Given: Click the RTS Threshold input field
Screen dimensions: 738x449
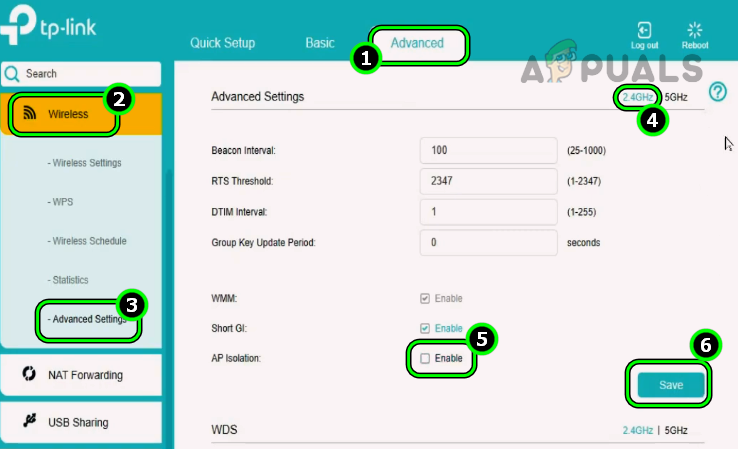Looking at the screenshot, I should pyautogui.click(x=489, y=181).
